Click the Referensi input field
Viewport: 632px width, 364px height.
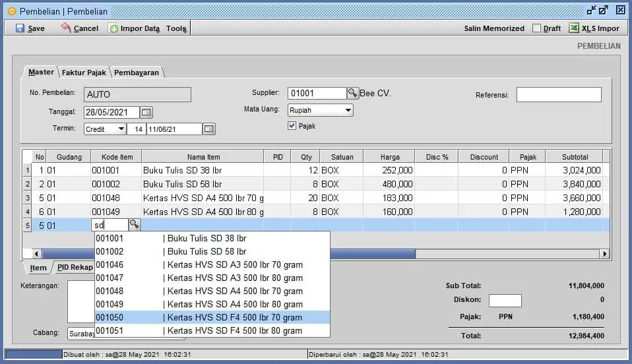(x=558, y=95)
